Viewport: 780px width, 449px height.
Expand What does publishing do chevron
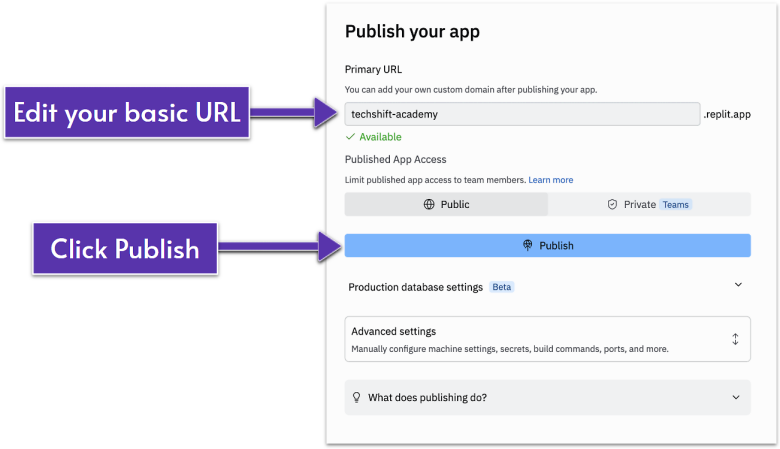click(736, 397)
